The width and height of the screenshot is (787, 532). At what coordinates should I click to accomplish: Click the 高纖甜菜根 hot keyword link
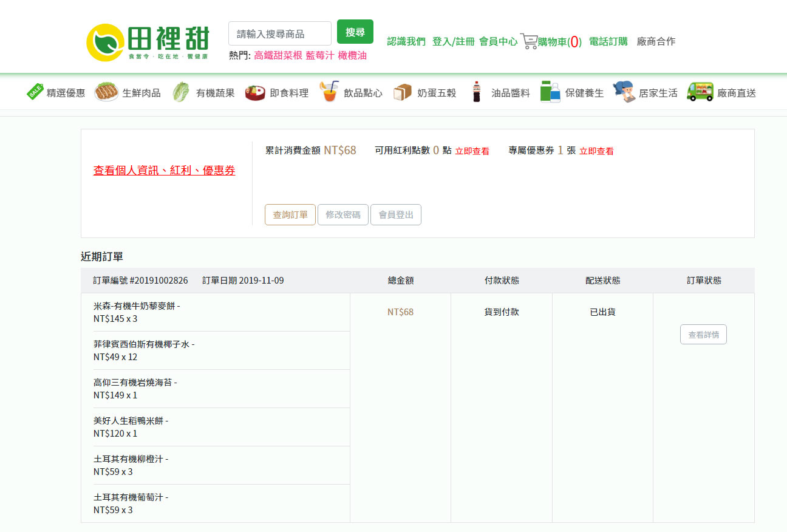[278, 55]
